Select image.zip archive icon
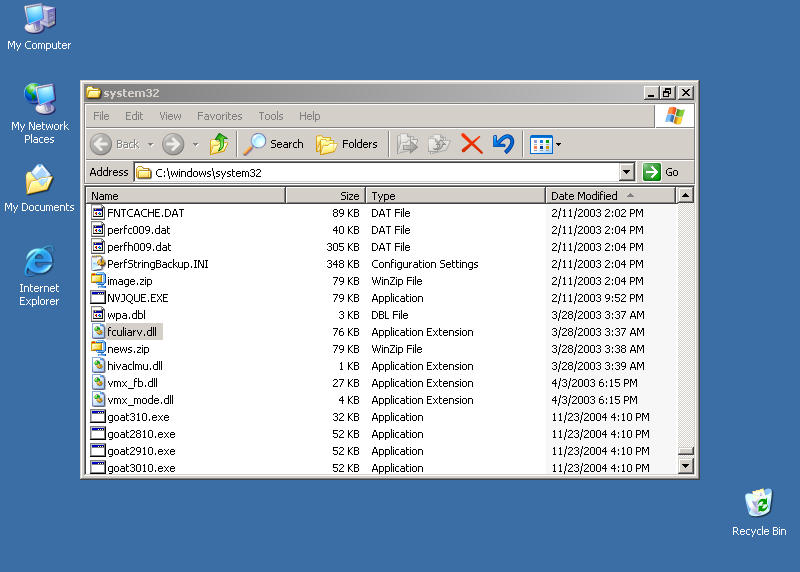Image resolution: width=800 pixels, height=572 pixels. pos(98,280)
